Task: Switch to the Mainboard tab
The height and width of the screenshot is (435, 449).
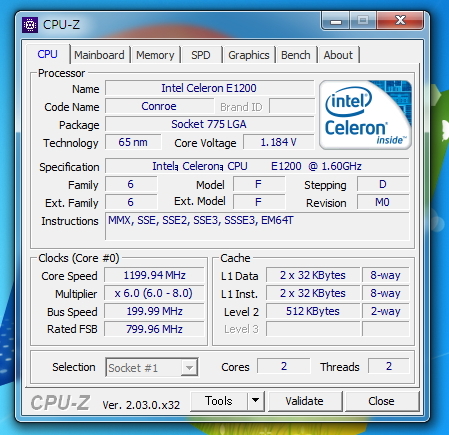Action: [x=99, y=55]
